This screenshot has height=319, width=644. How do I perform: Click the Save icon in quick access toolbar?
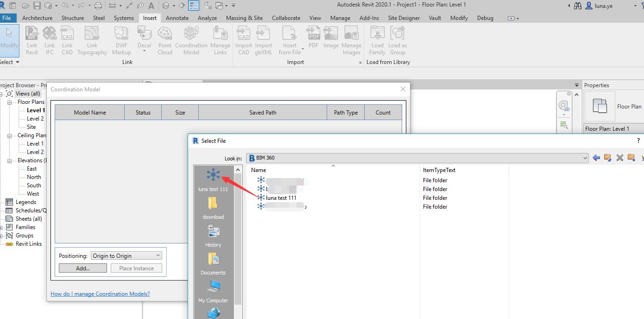tap(37, 6)
